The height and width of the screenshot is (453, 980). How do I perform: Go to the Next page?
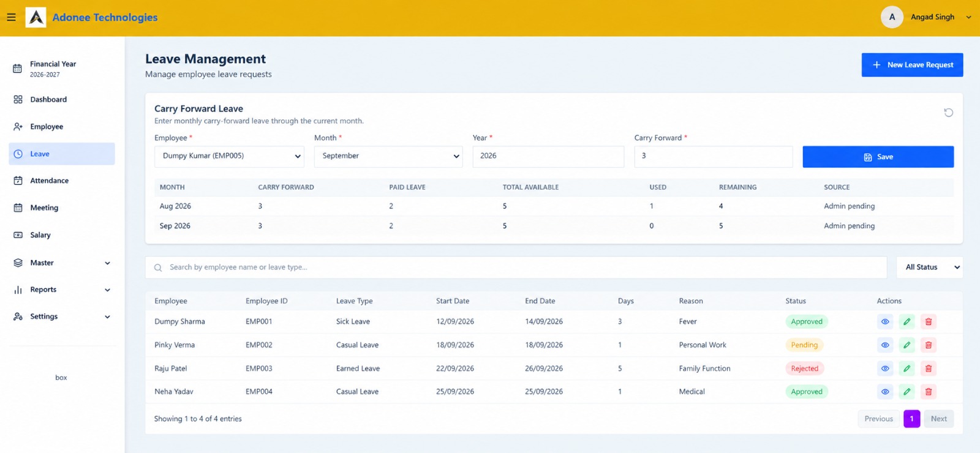click(938, 419)
